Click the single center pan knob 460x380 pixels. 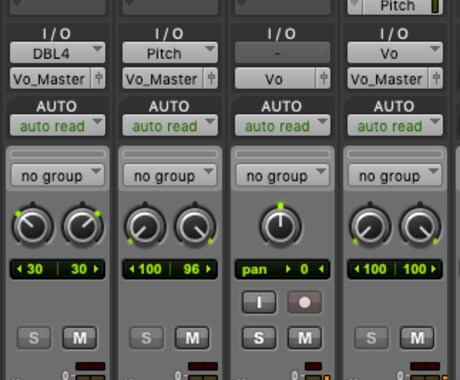pyautogui.click(x=280, y=226)
